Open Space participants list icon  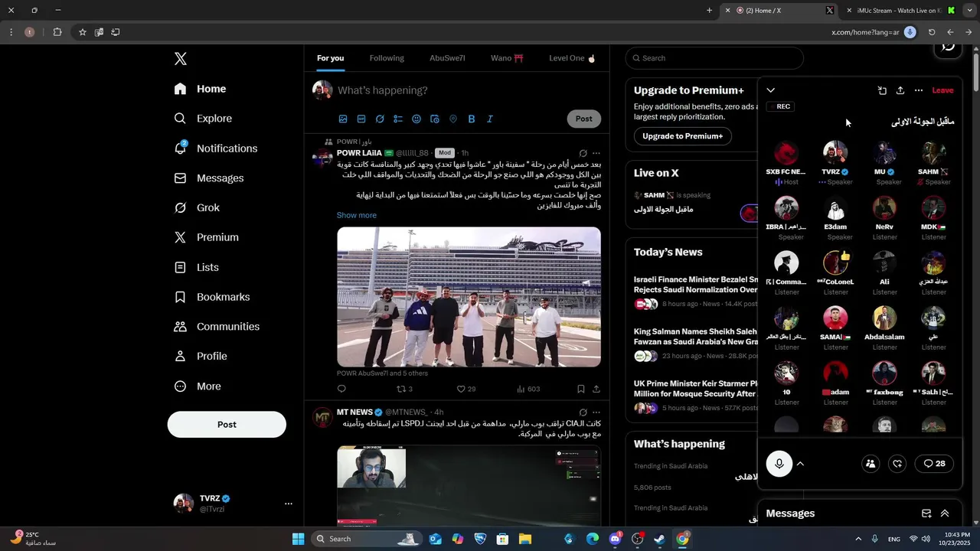(871, 464)
